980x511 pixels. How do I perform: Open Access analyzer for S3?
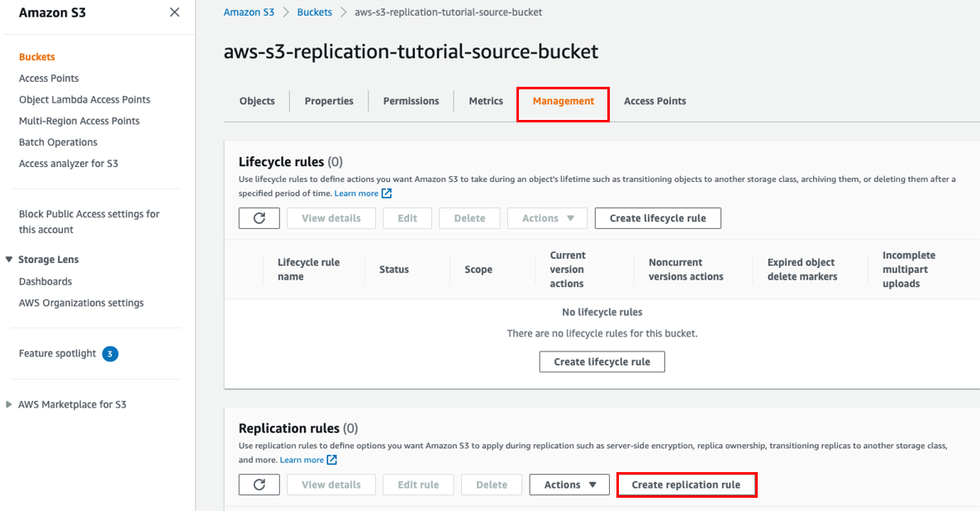(x=68, y=163)
